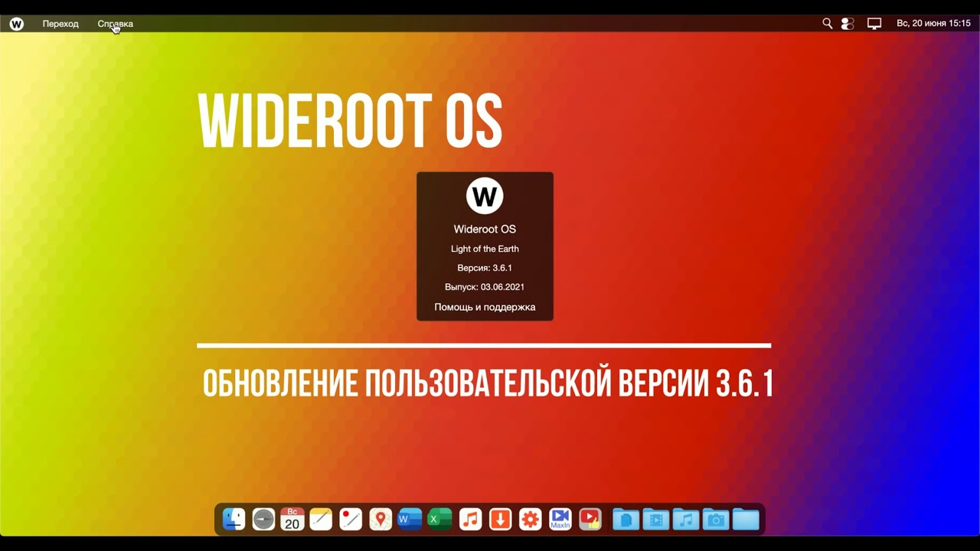Click the Light of the Earth text
Screen dimensions: 980x551
485,249
